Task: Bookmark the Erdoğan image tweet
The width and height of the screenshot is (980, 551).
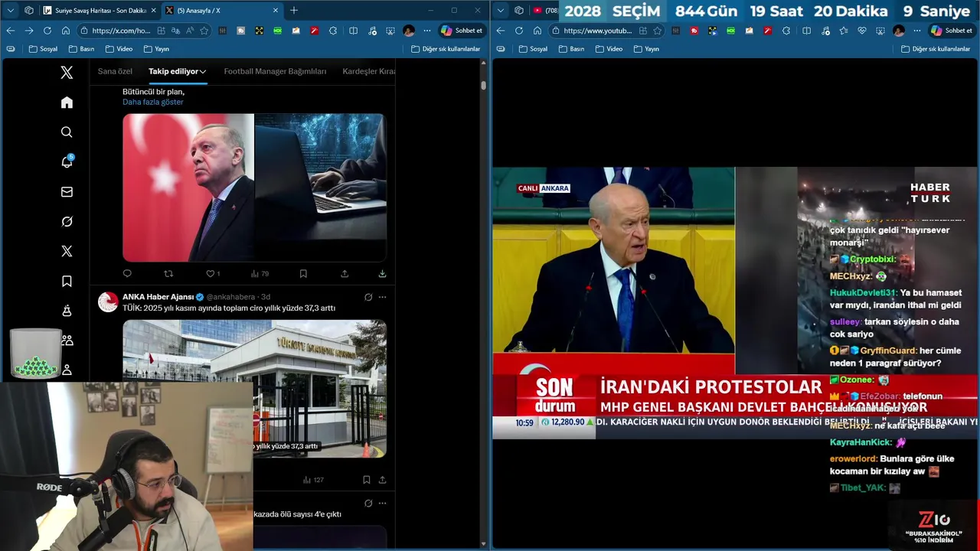Action: [303, 273]
